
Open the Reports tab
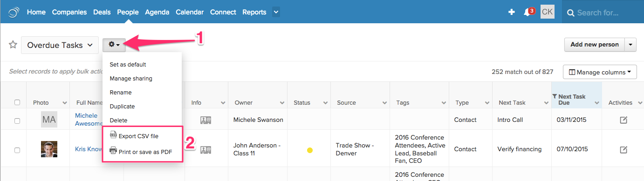click(254, 12)
